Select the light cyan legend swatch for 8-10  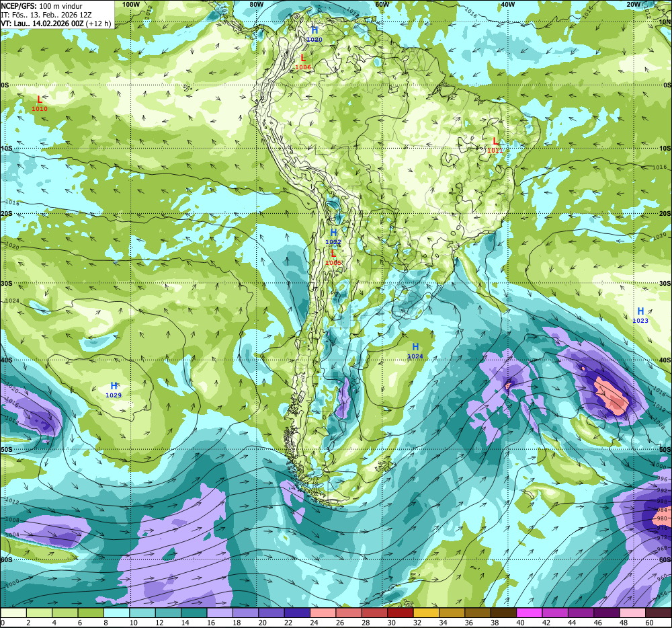[x=117, y=613]
